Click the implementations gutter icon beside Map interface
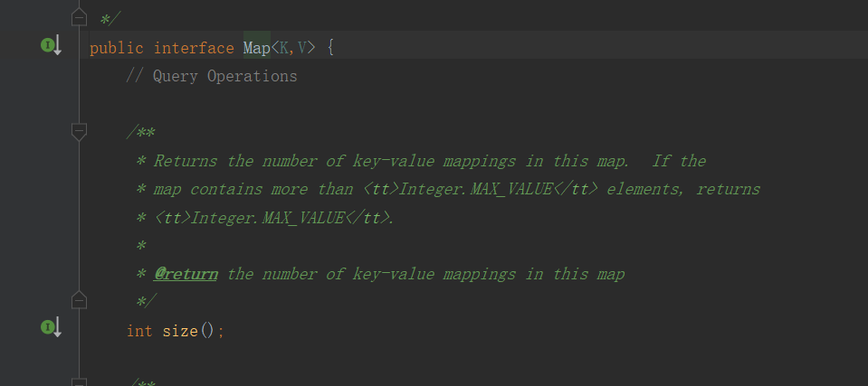Viewport: 868px width, 386px height. 49,45
